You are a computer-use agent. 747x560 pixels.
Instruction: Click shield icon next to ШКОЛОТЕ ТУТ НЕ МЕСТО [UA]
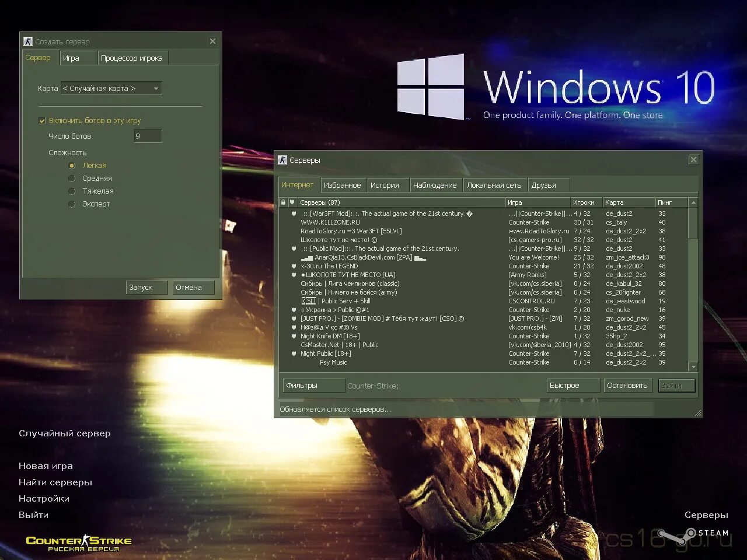294,275
